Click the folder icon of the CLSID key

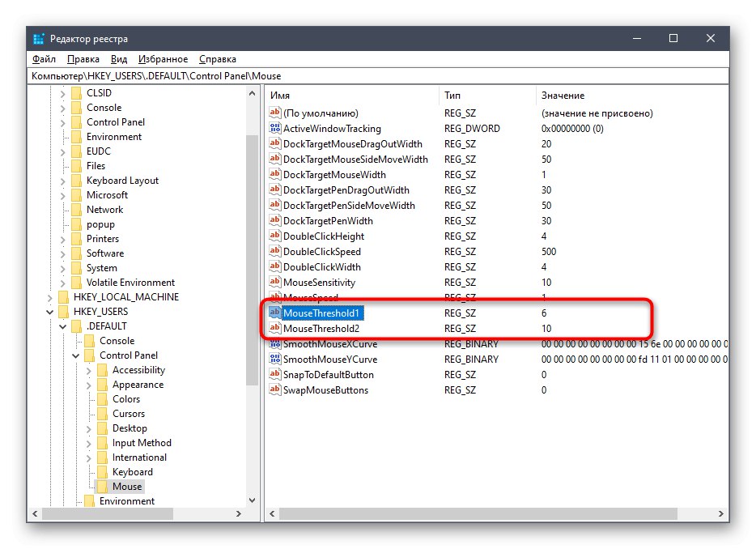tap(76, 92)
